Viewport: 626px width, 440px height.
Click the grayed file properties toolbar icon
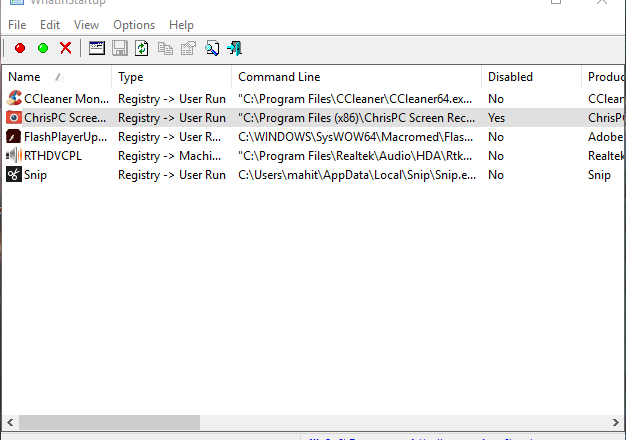[x=188, y=48]
